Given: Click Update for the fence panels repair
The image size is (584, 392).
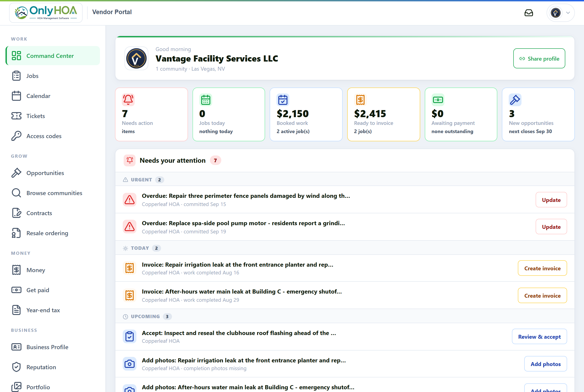Looking at the screenshot, I should (x=551, y=200).
